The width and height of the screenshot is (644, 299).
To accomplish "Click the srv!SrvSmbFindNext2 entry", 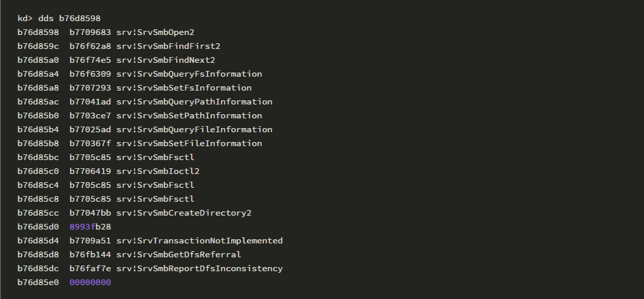I will [166, 60].
